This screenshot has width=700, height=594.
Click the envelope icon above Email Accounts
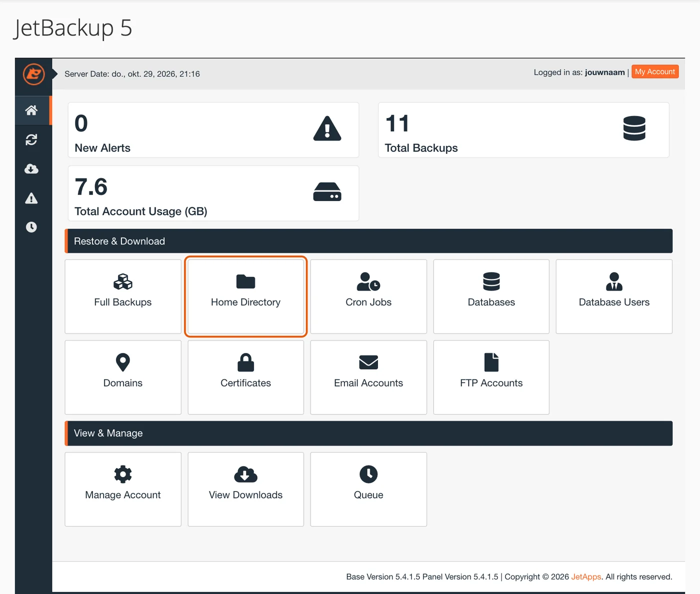(368, 362)
